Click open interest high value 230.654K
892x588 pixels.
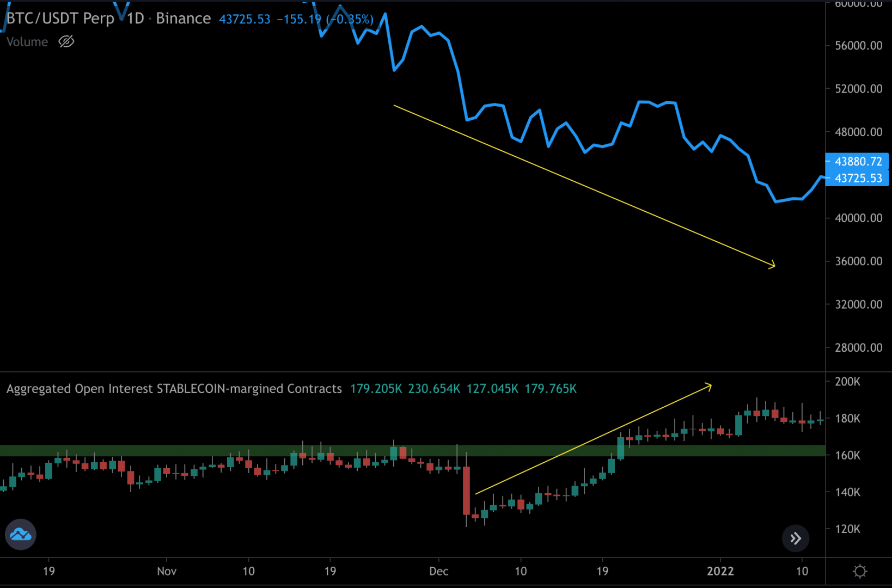pyautogui.click(x=434, y=389)
